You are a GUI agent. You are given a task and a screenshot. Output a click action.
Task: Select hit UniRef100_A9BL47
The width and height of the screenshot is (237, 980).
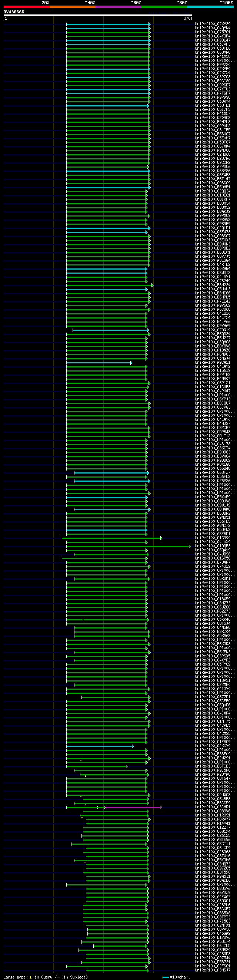tap(213, 40)
